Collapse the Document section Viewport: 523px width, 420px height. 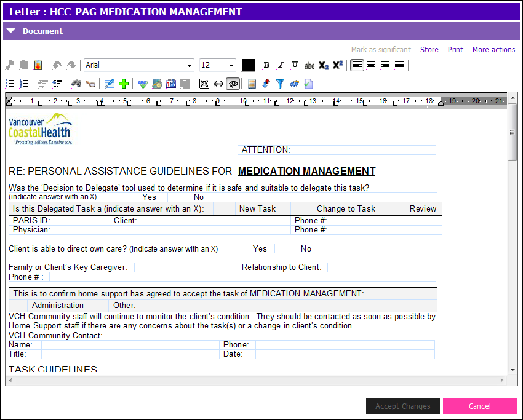pyautogui.click(x=11, y=31)
